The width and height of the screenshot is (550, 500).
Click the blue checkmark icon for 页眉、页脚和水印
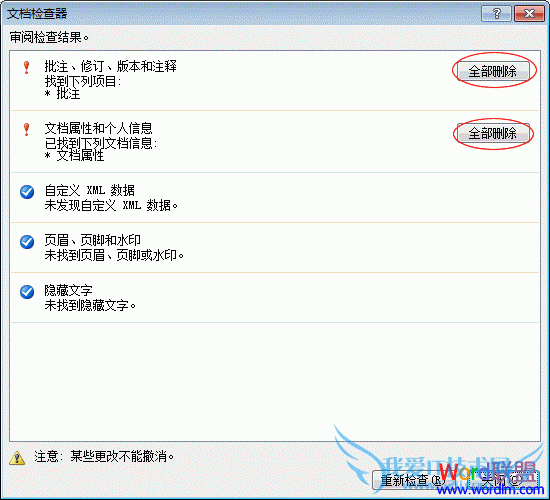(x=27, y=242)
